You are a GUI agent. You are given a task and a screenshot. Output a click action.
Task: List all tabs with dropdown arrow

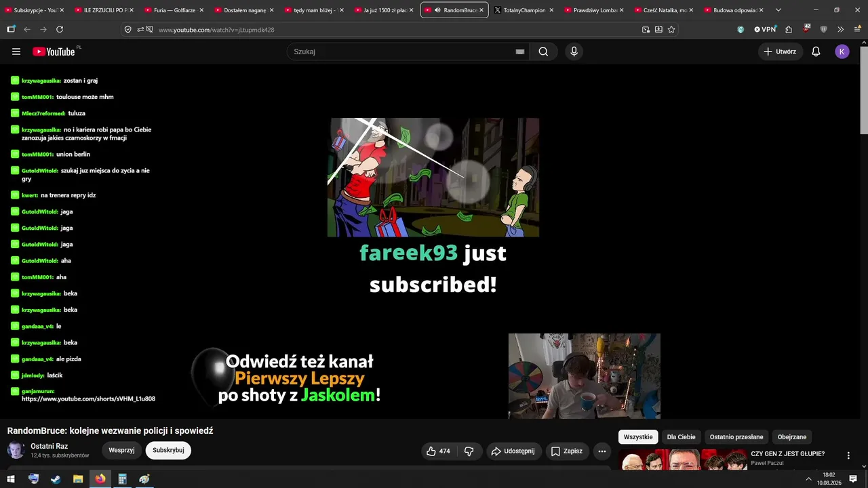(778, 10)
